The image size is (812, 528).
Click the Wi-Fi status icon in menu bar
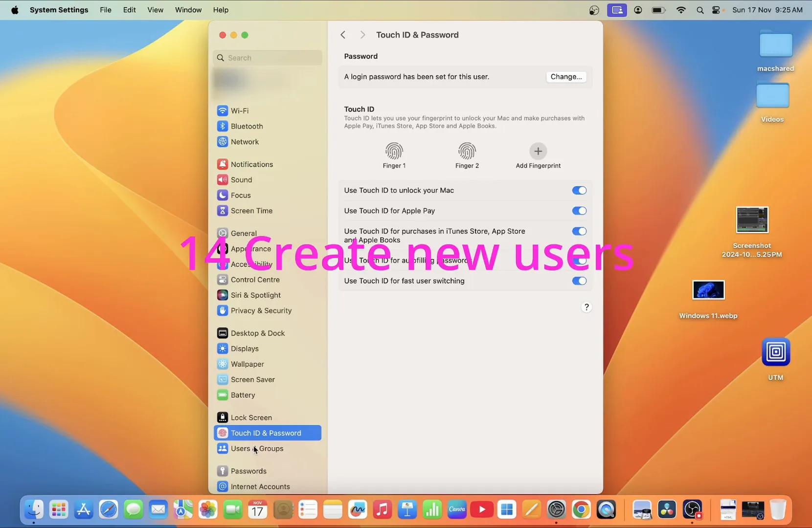pyautogui.click(x=680, y=10)
